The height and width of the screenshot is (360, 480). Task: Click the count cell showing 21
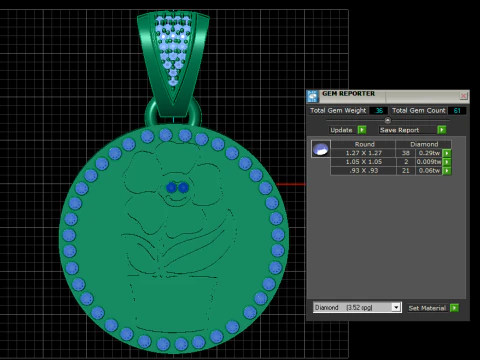pos(406,171)
